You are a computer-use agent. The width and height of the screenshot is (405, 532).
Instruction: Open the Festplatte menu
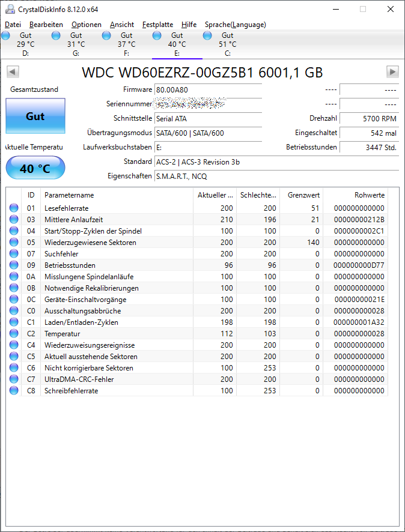157,25
